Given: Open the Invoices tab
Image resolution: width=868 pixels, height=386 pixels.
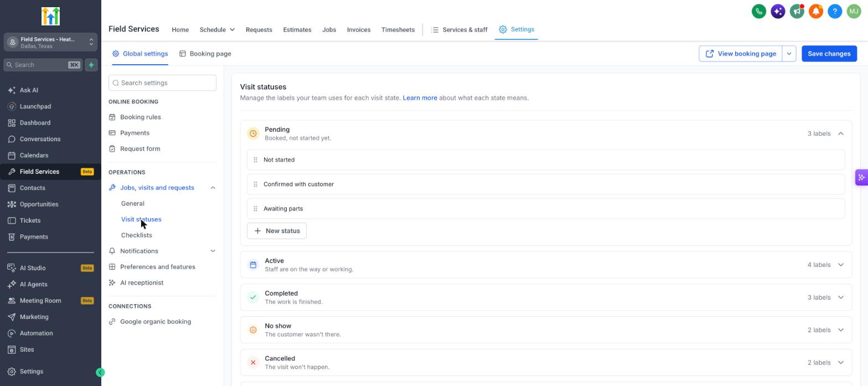Looking at the screenshot, I should tap(359, 30).
